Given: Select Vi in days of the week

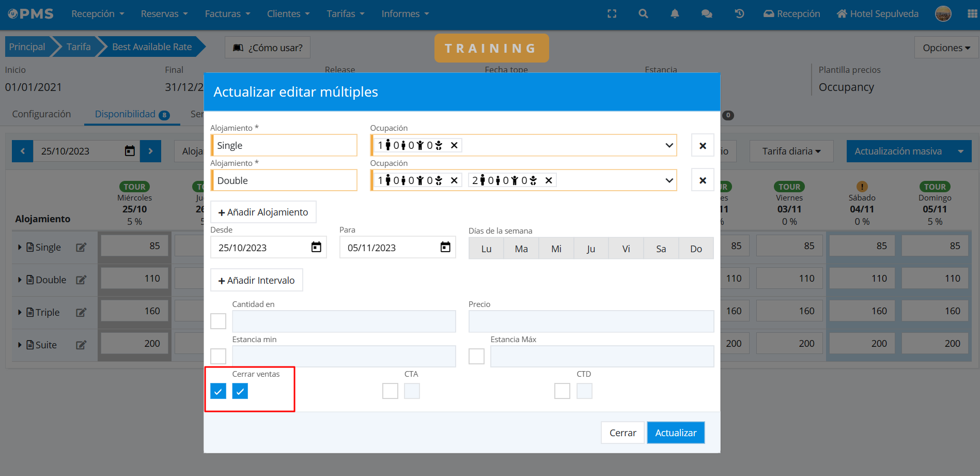Looking at the screenshot, I should [626, 249].
